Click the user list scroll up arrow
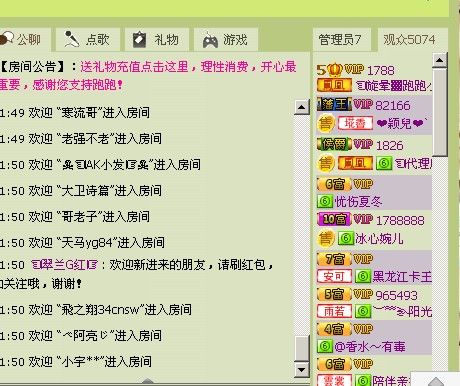 tap(440, 60)
